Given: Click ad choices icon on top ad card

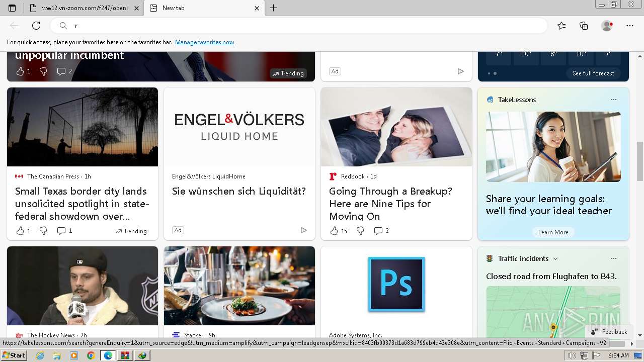Looking at the screenshot, I should 460,71.
